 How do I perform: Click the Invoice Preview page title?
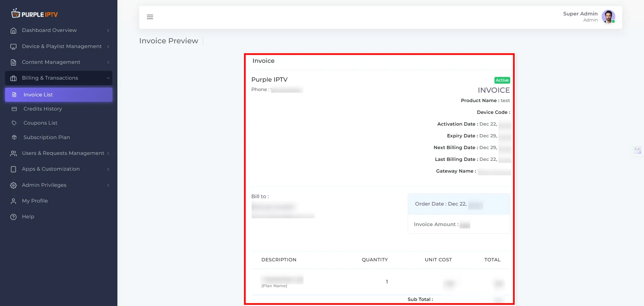[169, 41]
